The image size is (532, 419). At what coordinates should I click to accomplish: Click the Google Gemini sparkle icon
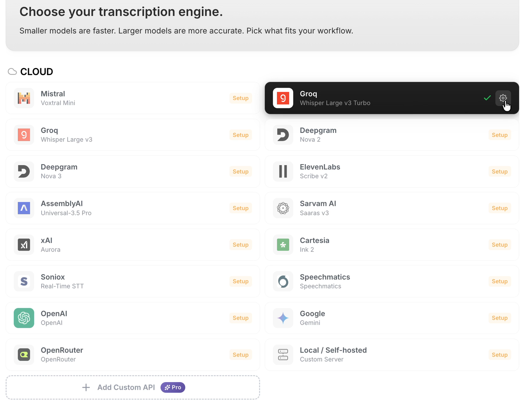click(283, 318)
